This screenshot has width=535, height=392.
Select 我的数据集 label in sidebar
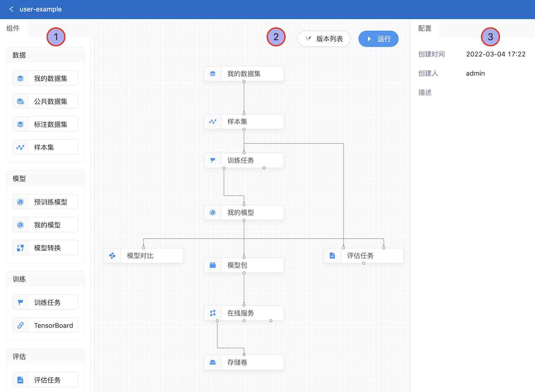pyautogui.click(x=51, y=78)
